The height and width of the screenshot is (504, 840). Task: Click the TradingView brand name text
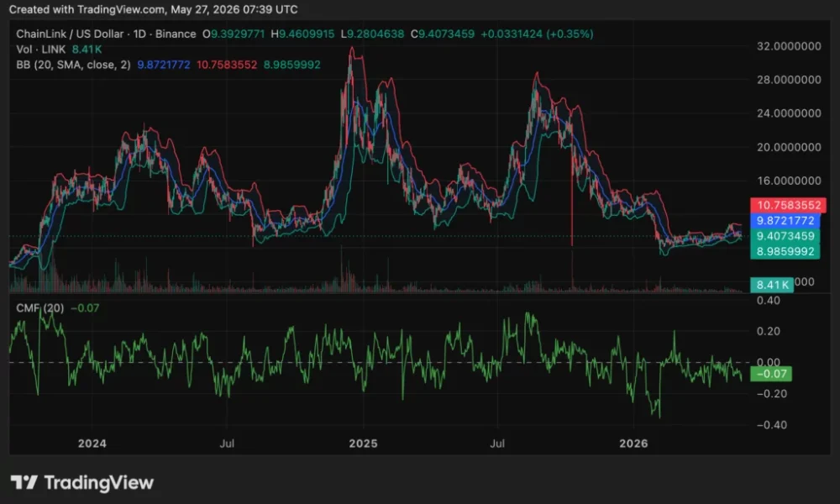99,482
